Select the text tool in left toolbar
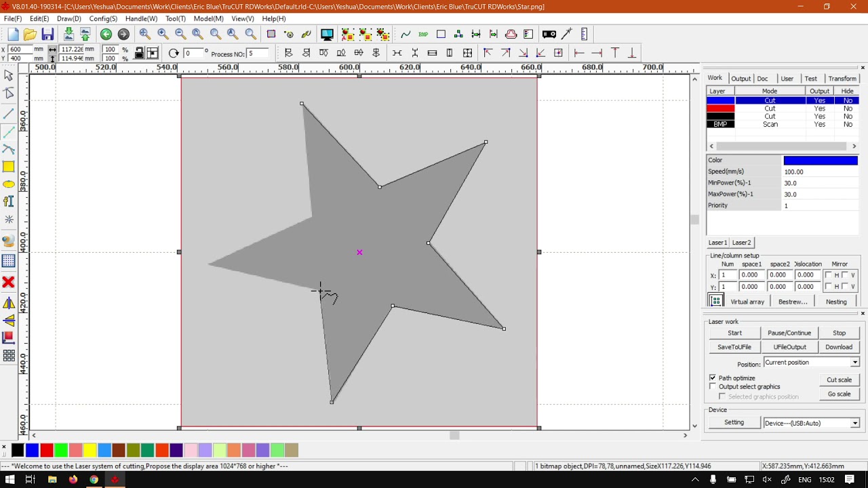This screenshot has height=488, width=868. point(9,201)
